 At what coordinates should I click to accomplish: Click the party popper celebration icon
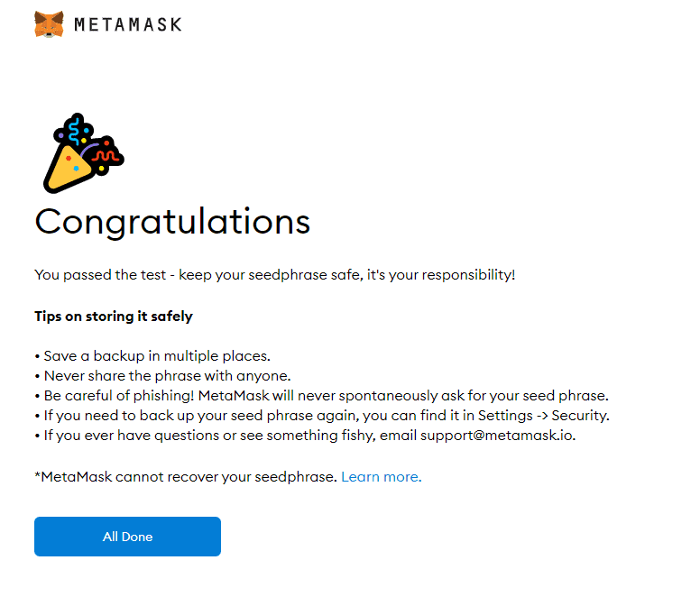tap(81, 153)
